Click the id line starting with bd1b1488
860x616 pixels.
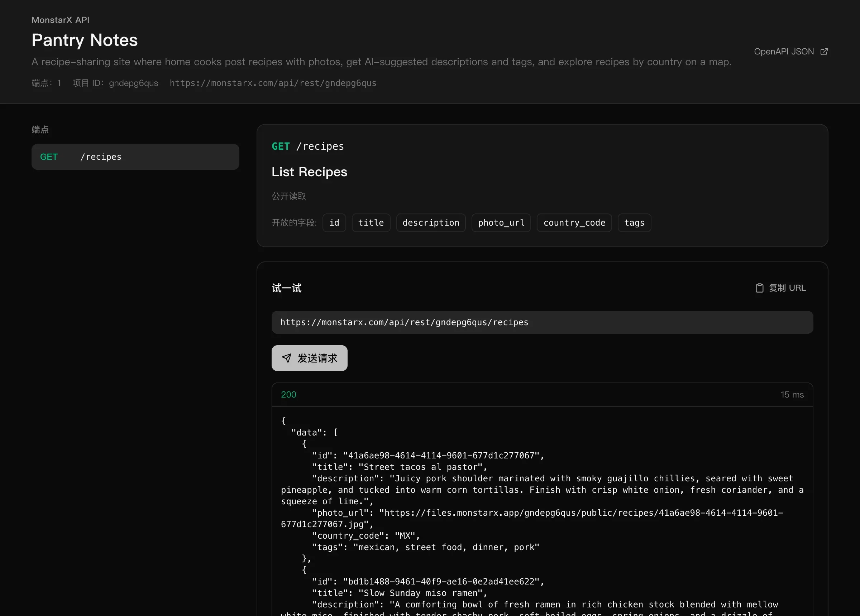click(428, 582)
